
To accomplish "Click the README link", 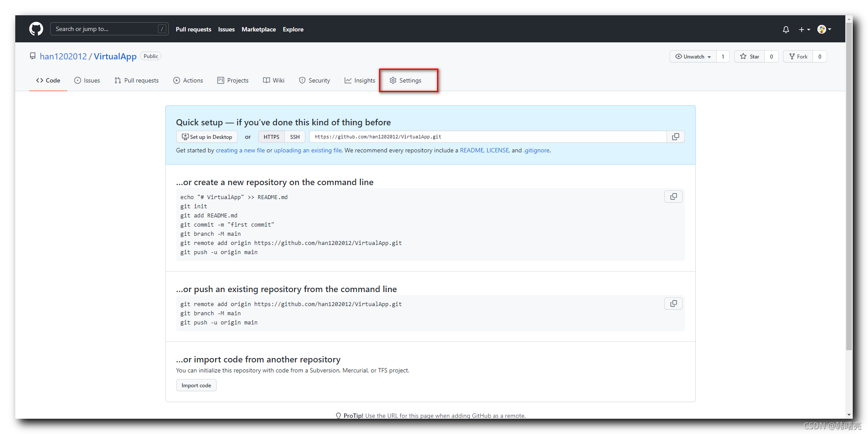I will pos(472,150).
